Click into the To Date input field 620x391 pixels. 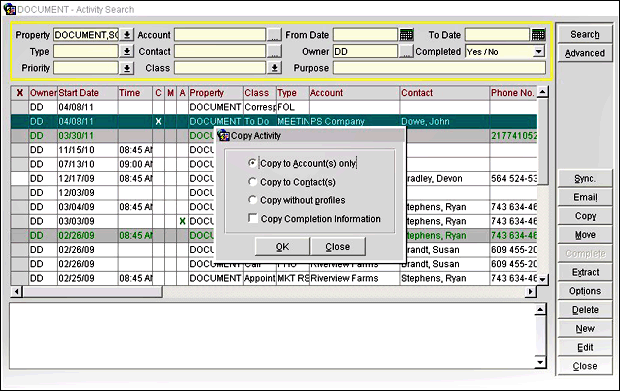coord(497,35)
